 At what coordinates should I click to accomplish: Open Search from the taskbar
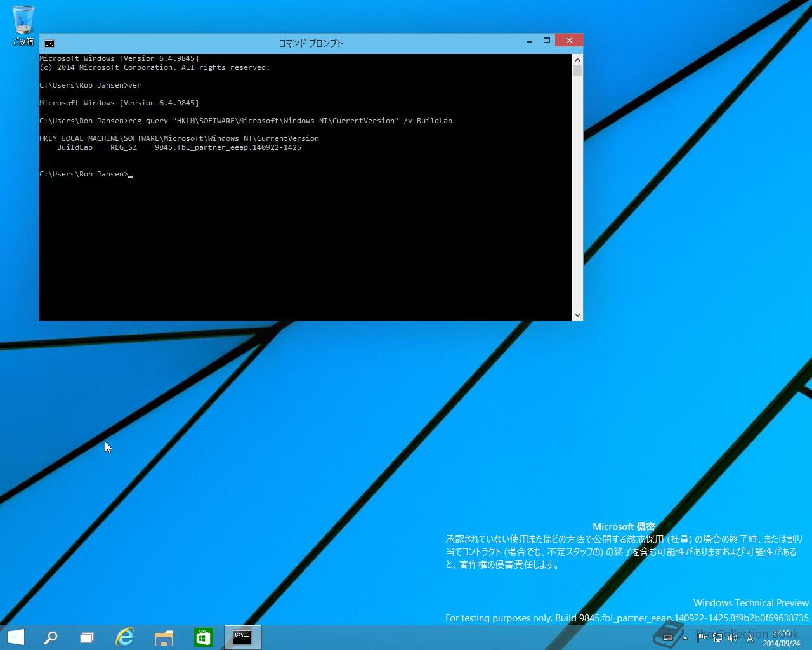coord(50,637)
